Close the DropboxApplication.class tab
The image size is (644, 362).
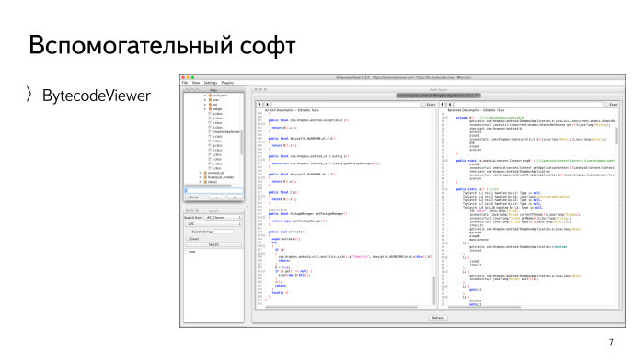coord(477,96)
